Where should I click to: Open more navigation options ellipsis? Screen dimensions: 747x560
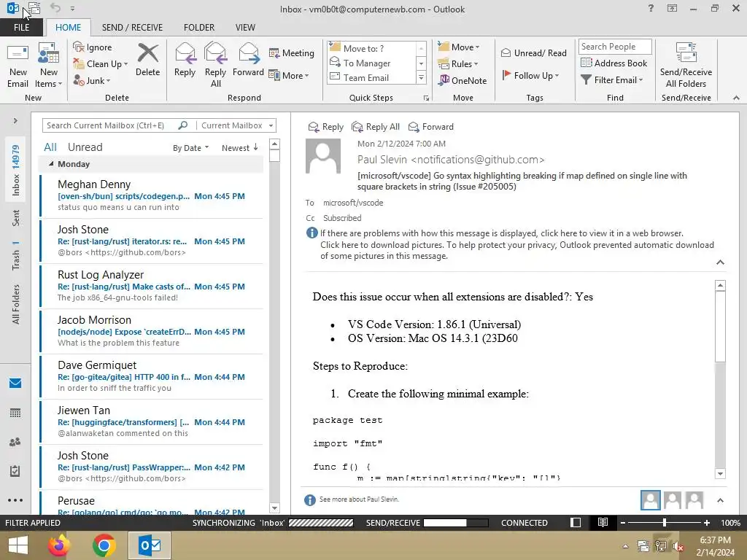[x=15, y=500]
